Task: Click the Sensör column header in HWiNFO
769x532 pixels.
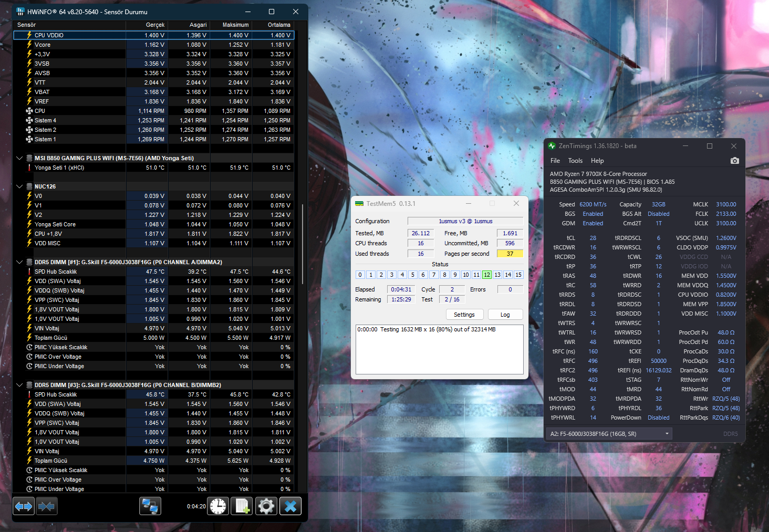Action: [69, 25]
